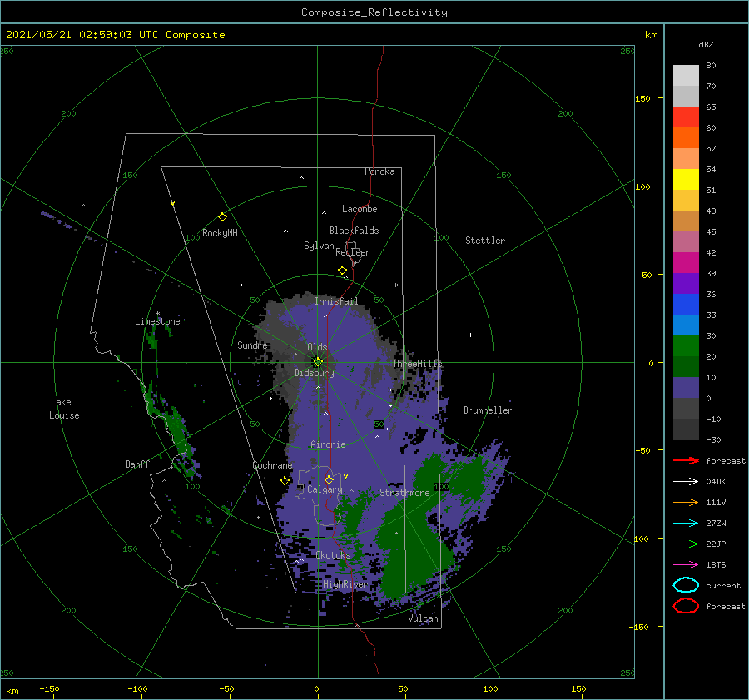Image resolution: width=749 pixels, height=700 pixels.
Task: Click the Didsbury label
Action: click(315, 373)
